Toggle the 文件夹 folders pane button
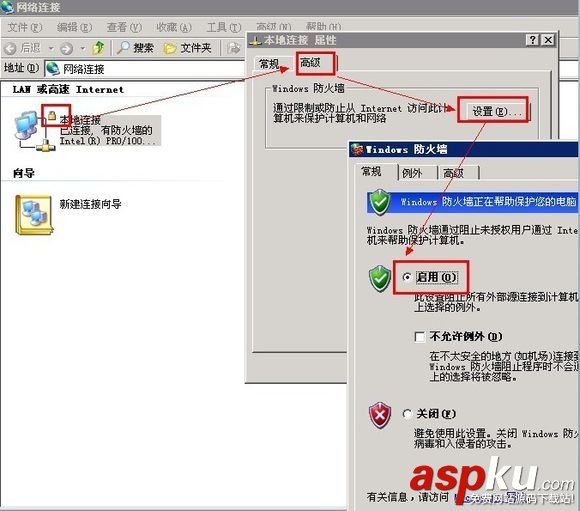This screenshot has height=511, width=580. [x=187, y=48]
